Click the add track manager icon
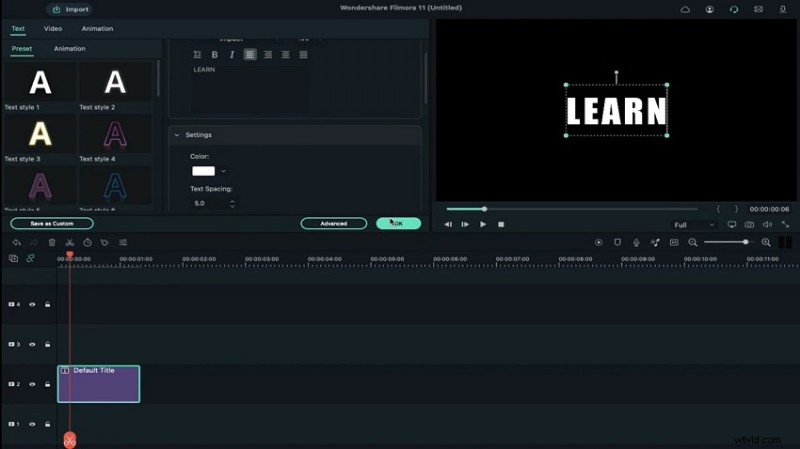The height and width of the screenshot is (449, 800). [14, 258]
